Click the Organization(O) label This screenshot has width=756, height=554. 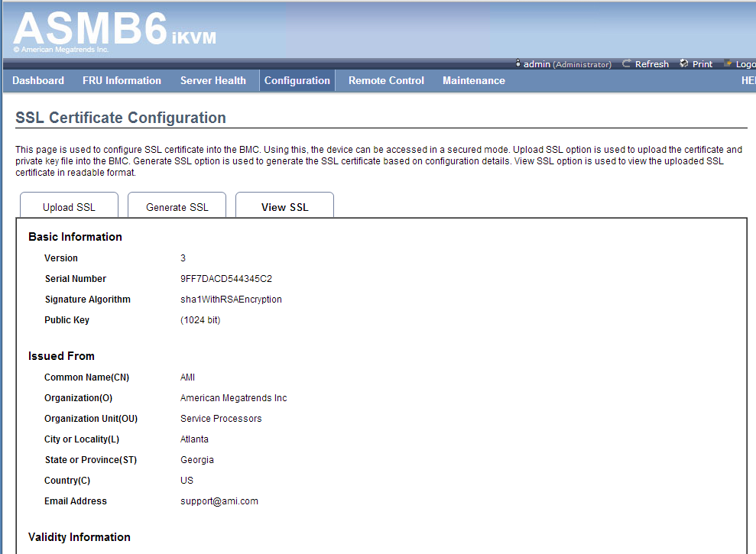pos(78,398)
